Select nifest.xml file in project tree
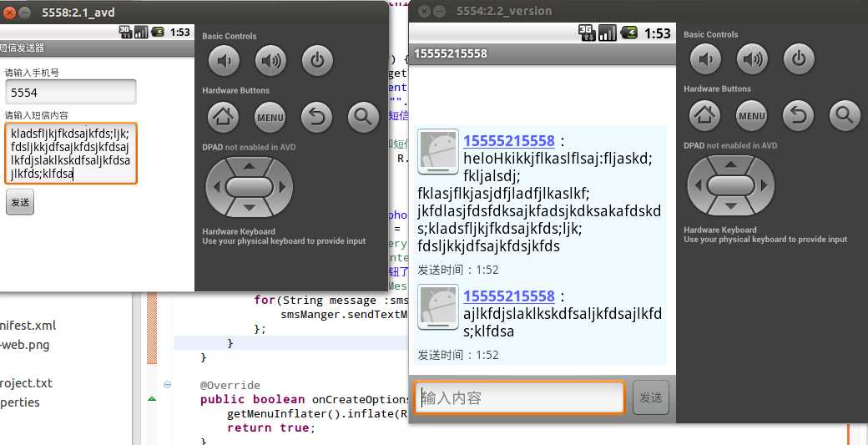The height and width of the screenshot is (445, 868). (28, 326)
